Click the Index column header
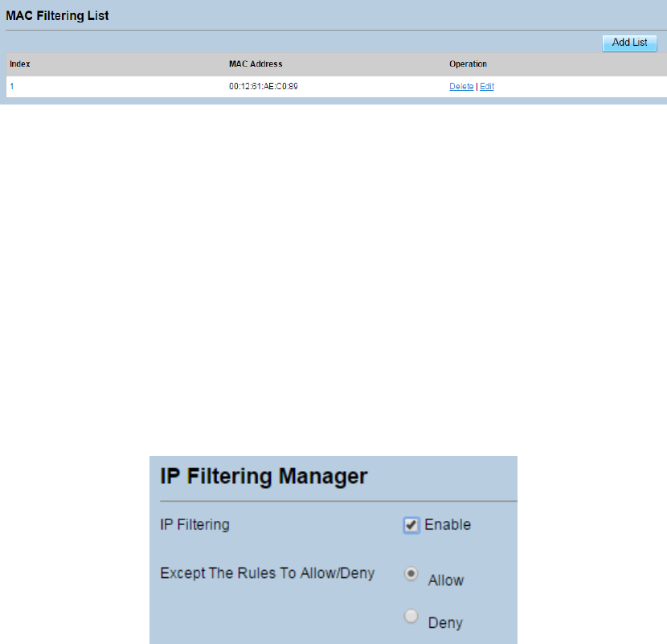Viewport: 667px width, 644px height. coord(20,64)
